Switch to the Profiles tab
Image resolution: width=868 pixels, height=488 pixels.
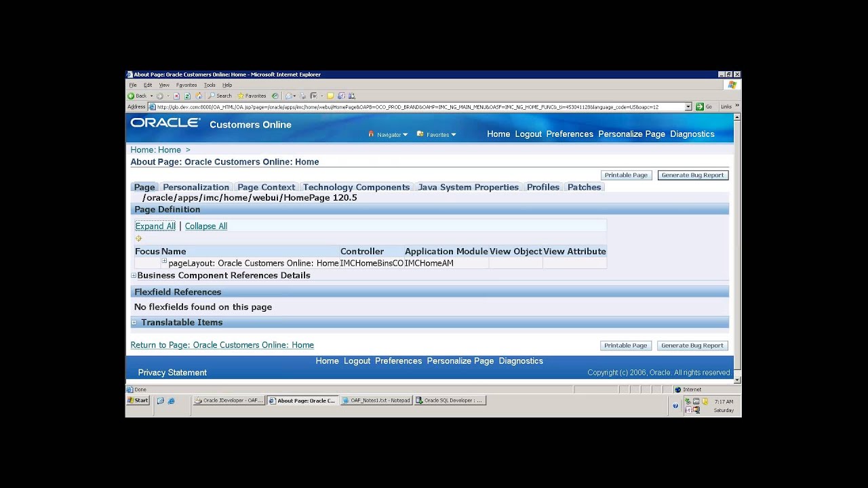tap(543, 187)
